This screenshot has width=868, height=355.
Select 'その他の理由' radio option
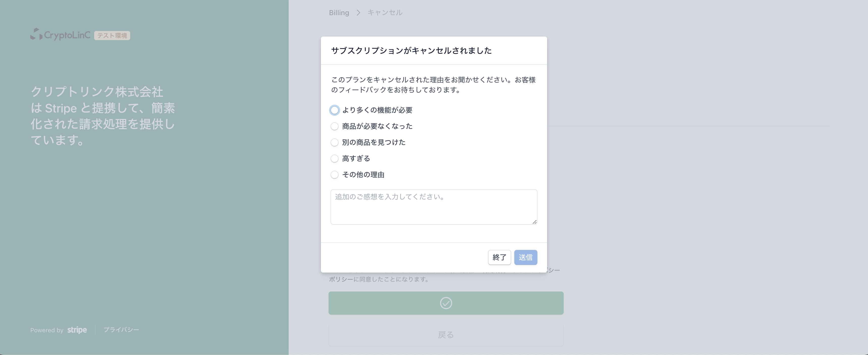click(x=334, y=175)
